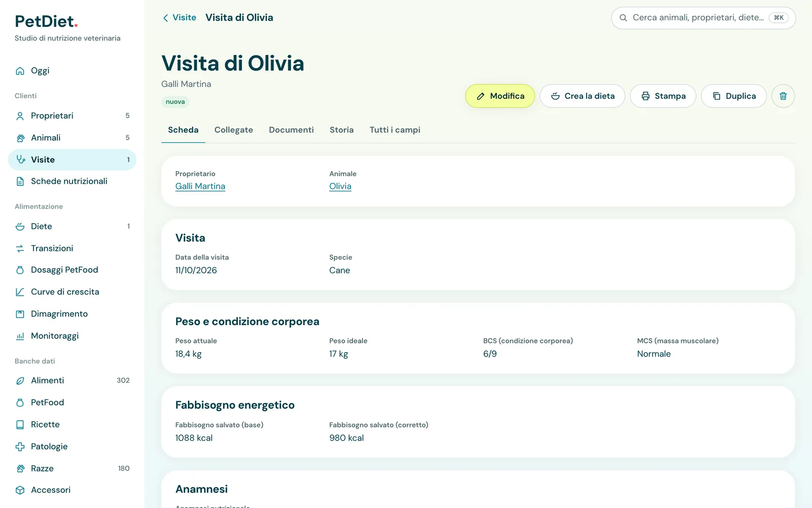
Task: Click the jar icon next to PetFood database
Action: tap(20, 403)
